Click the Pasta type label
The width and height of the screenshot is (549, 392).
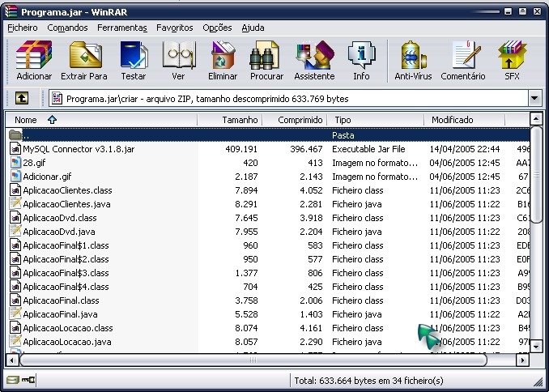point(343,135)
